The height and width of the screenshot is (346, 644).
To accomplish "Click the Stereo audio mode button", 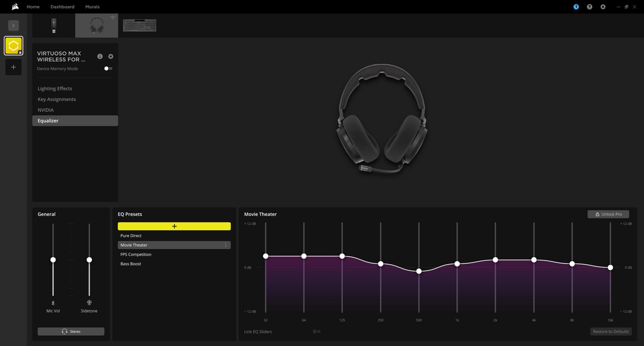I will pos(71,331).
